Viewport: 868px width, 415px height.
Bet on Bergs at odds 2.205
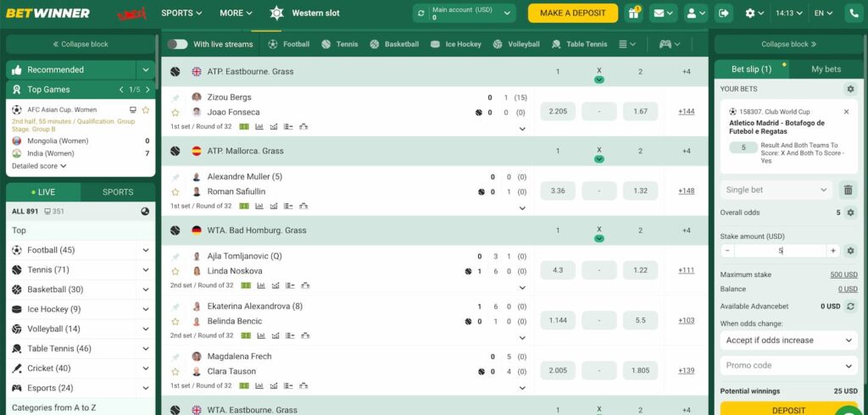coord(558,111)
